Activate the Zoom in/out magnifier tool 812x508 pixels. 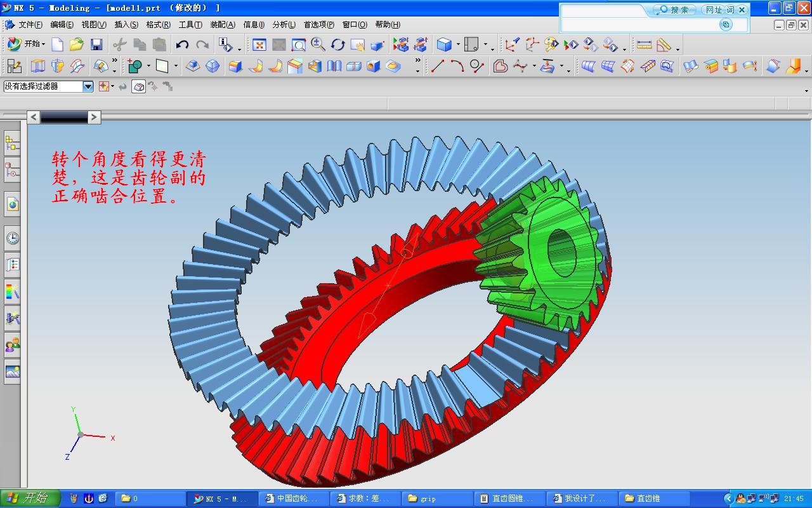coord(318,44)
